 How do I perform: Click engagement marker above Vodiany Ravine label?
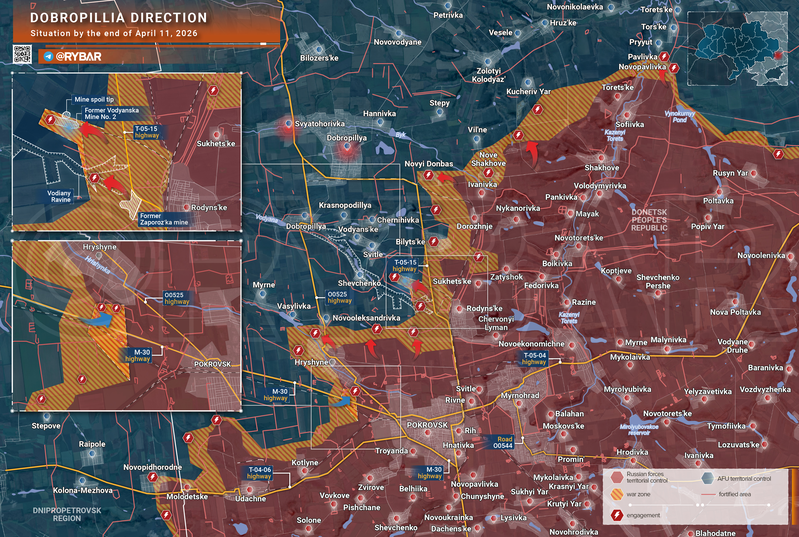coord(94,178)
